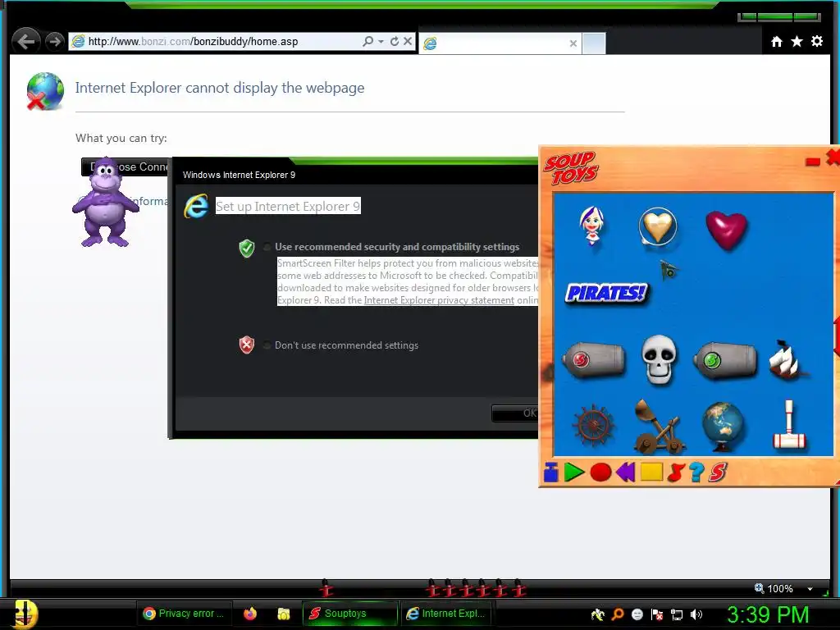
Task: Select Use recommended security and compatibility settings
Action: (x=267, y=247)
